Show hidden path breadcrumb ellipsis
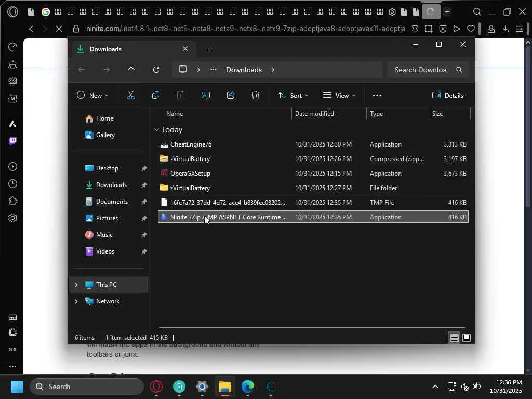The height and width of the screenshot is (399, 532). point(213,70)
